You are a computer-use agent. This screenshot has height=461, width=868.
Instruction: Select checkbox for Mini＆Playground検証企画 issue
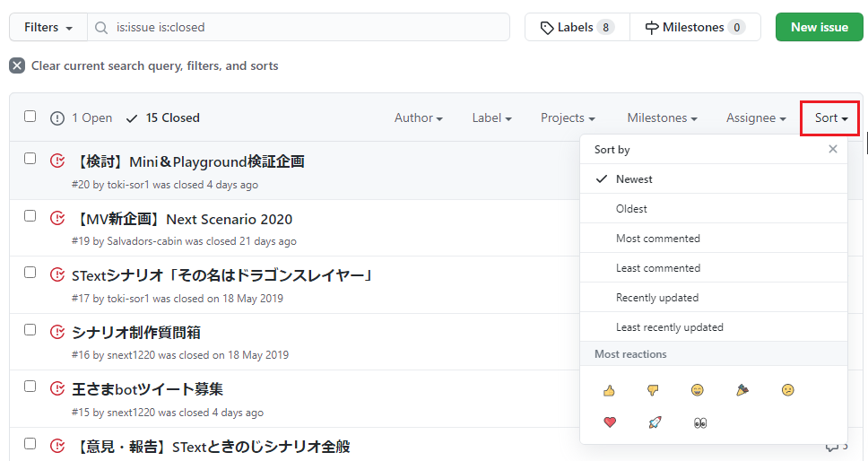[30, 159]
